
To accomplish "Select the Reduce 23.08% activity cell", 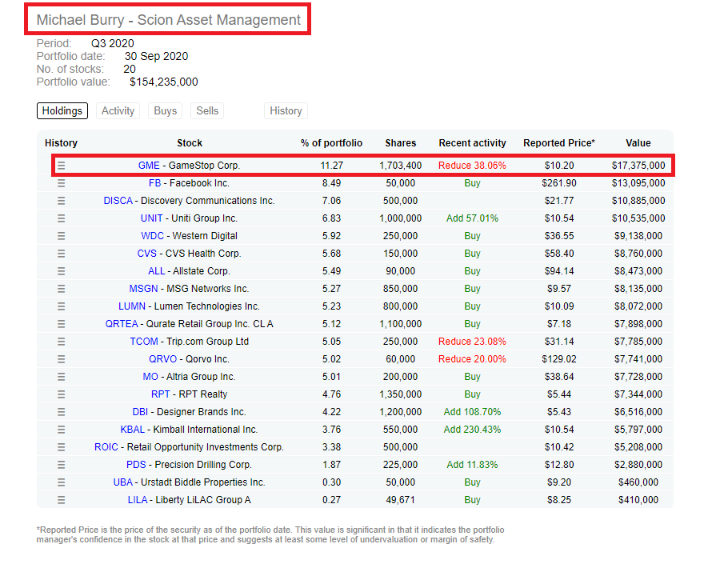I will tap(472, 342).
